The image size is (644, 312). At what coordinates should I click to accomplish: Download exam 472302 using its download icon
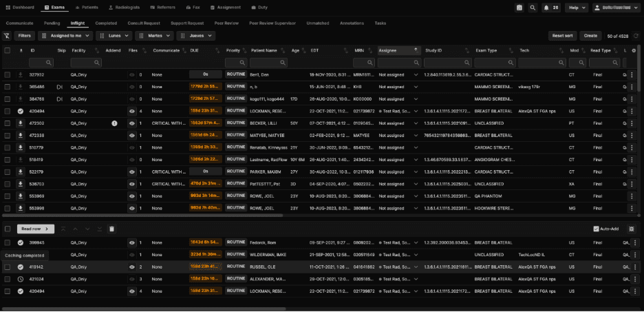coord(20,123)
